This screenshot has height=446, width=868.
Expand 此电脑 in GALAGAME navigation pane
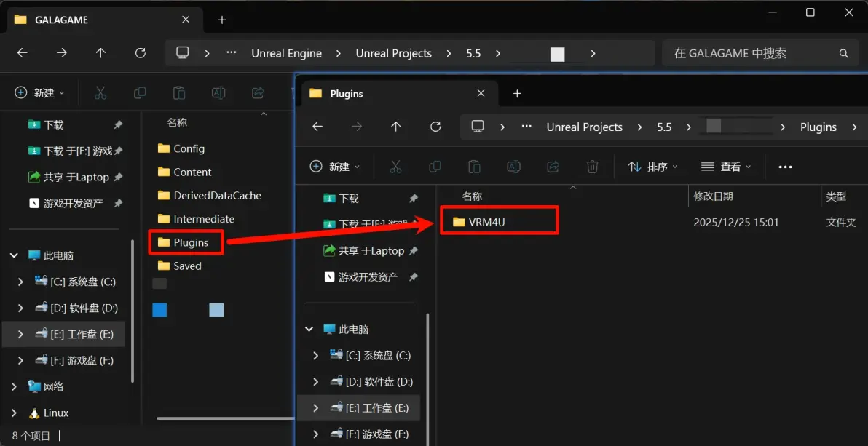15,255
